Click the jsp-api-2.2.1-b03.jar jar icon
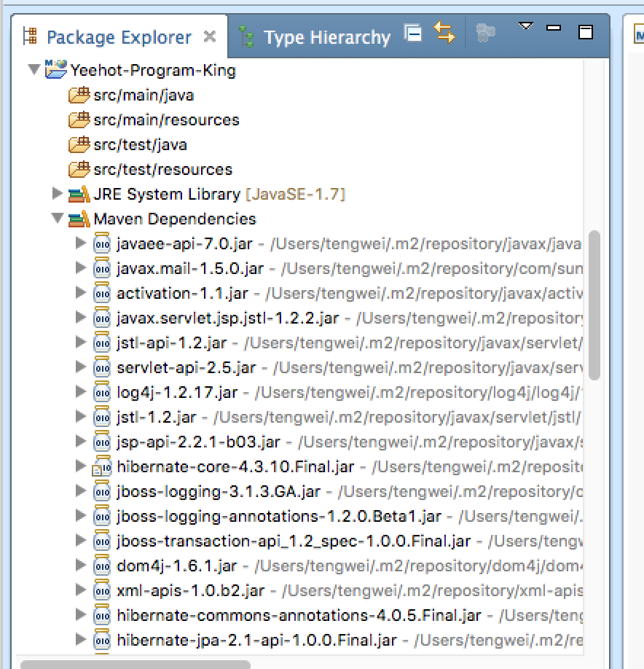 (102, 441)
